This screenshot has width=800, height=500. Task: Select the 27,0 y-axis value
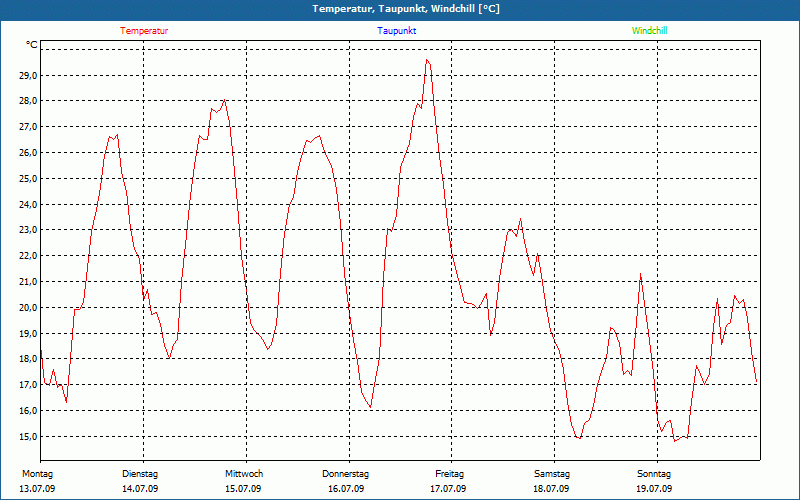27,127
